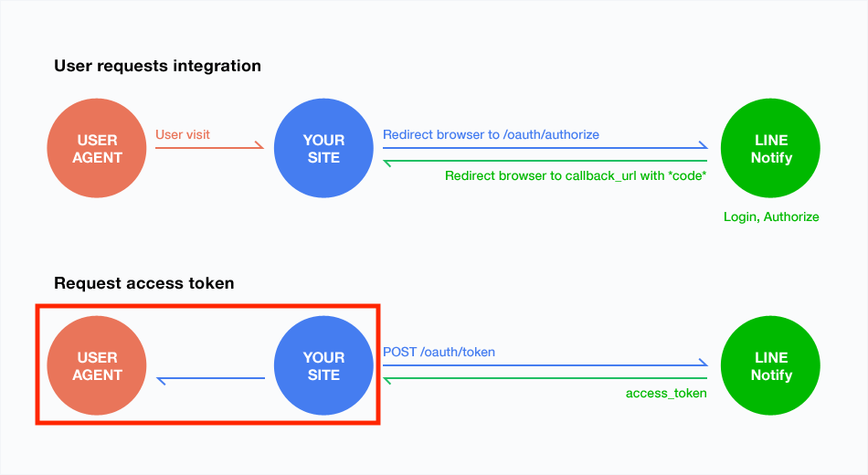Click 'Redirect browser to /oauth/authorize' text
868x475 pixels.
point(491,134)
